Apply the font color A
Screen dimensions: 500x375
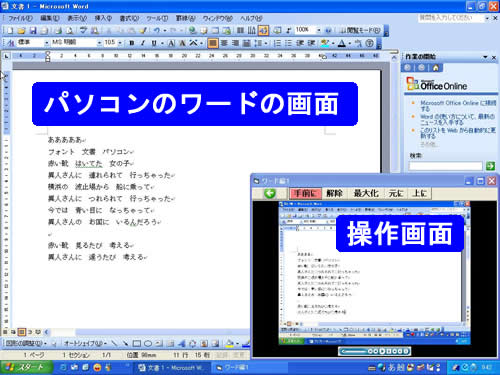pyautogui.click(x=342, y=43)
